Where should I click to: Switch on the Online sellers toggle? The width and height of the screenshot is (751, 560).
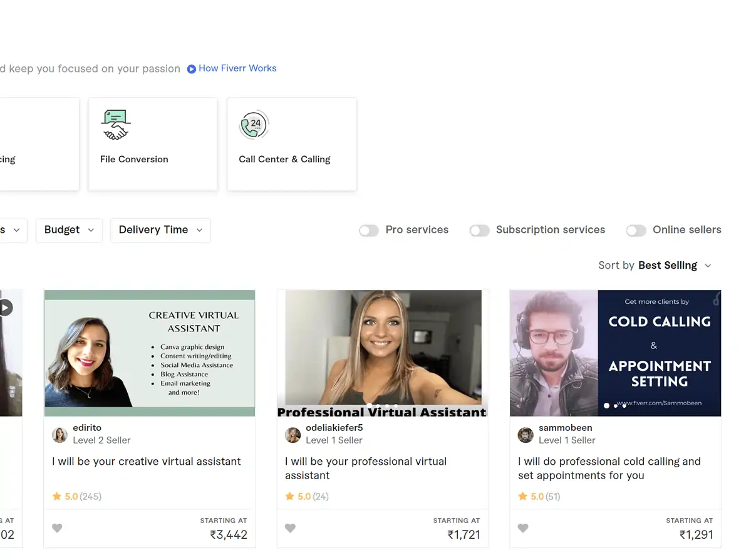point(636,231)
